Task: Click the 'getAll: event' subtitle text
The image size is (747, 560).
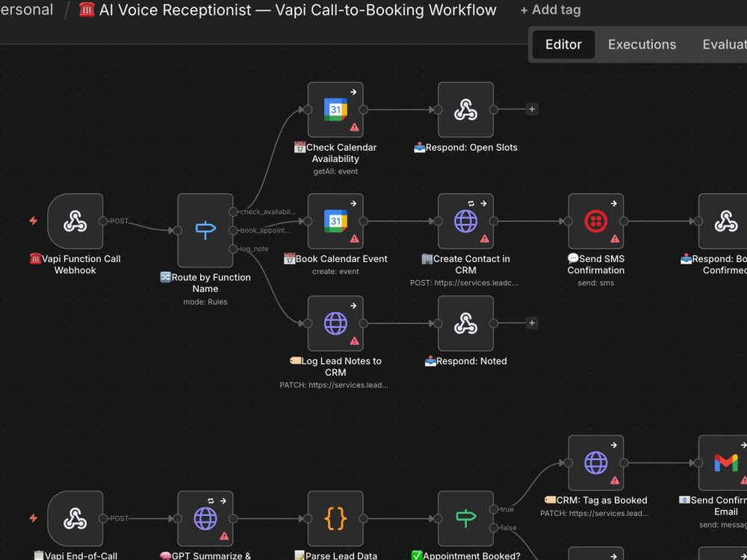Action: (x=335, y=172)
